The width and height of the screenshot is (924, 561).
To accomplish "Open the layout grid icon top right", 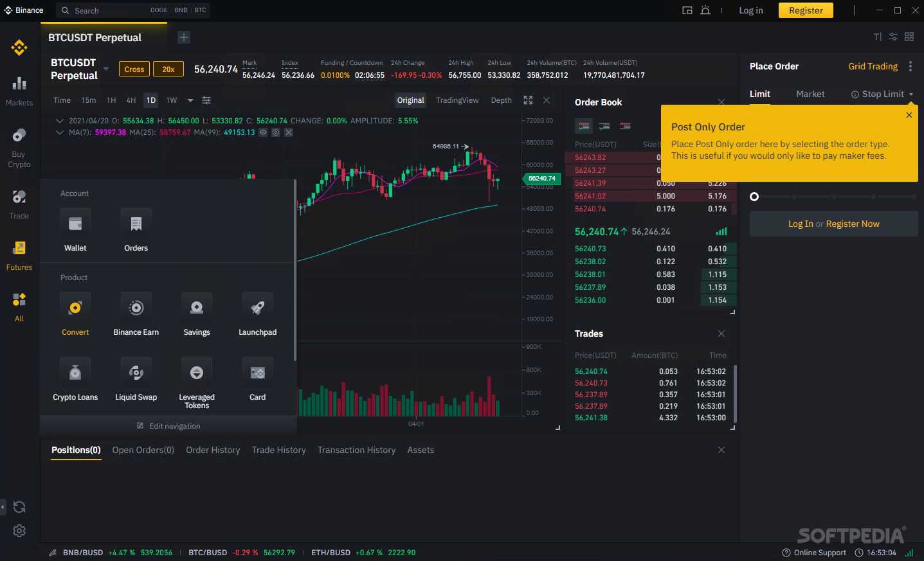I will (x=909, y=37).
